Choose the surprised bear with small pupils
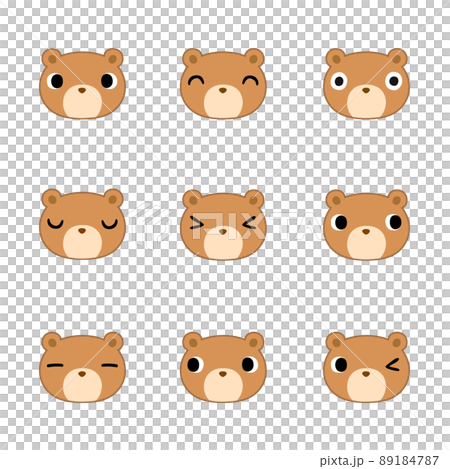 click(366, 84)
